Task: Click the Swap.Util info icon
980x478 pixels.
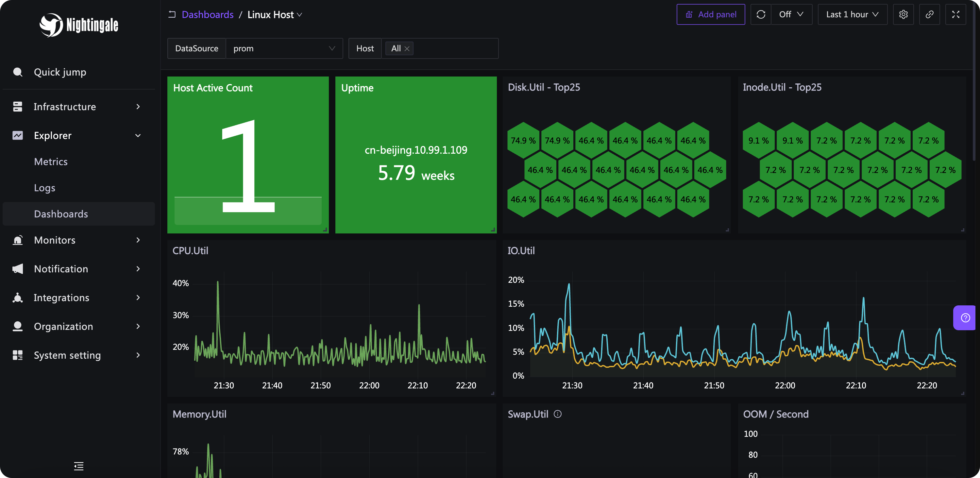Action: tap(557, 414)
